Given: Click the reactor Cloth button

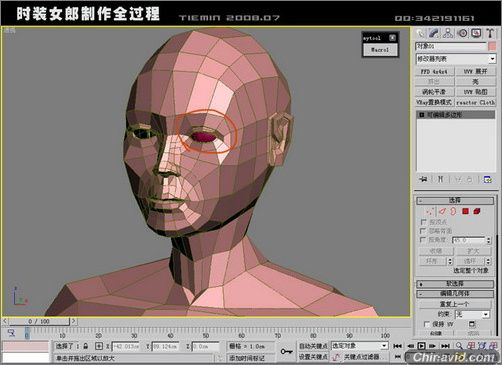Looking at the screenshot, I should (476, 102).
